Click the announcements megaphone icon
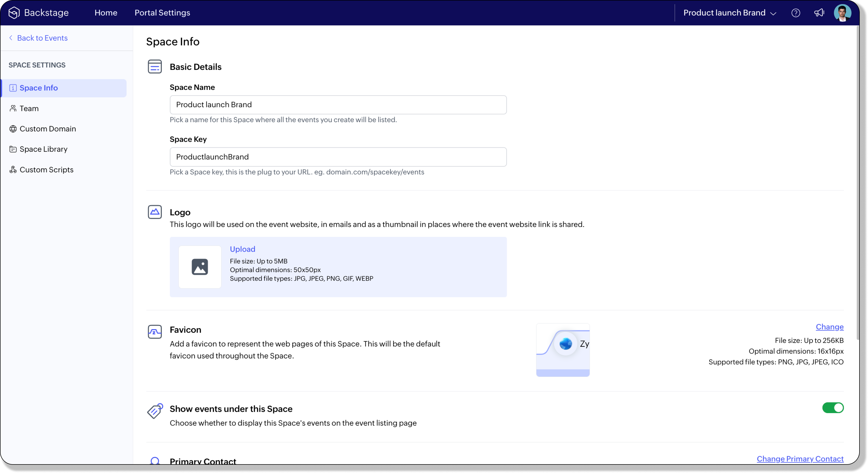 tap(819, 13)
